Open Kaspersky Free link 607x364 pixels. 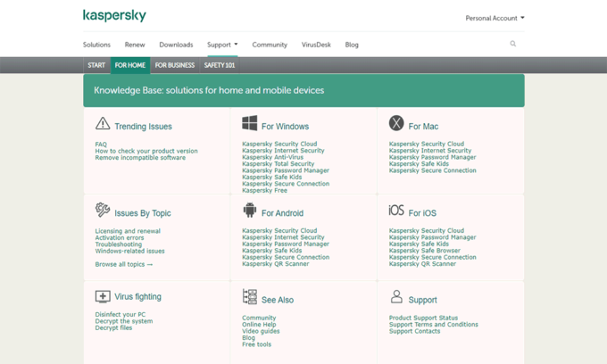coord(265,190)
